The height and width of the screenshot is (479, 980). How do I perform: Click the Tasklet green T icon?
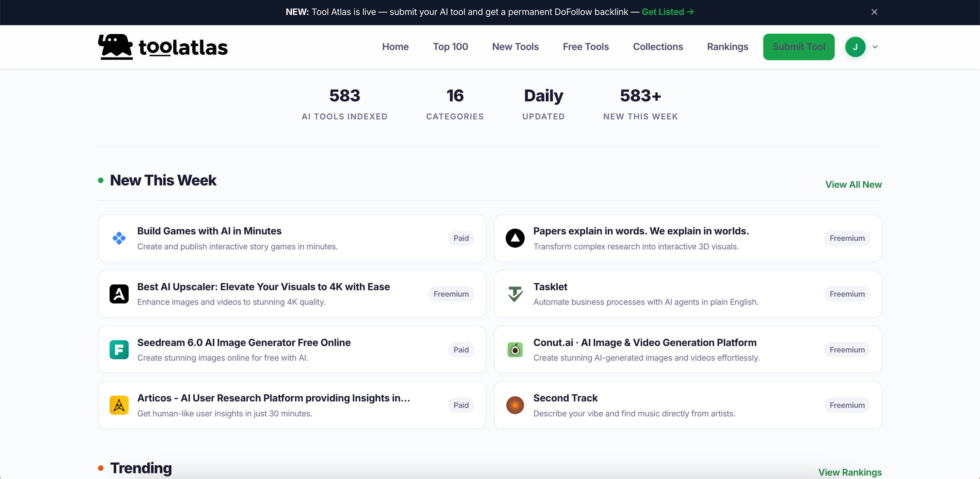[515, 294]
